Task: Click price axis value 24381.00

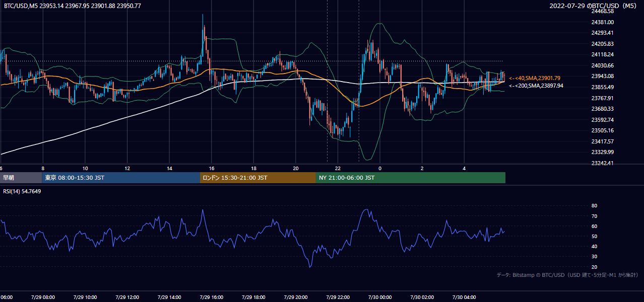Action: click(x=603, y=22)
